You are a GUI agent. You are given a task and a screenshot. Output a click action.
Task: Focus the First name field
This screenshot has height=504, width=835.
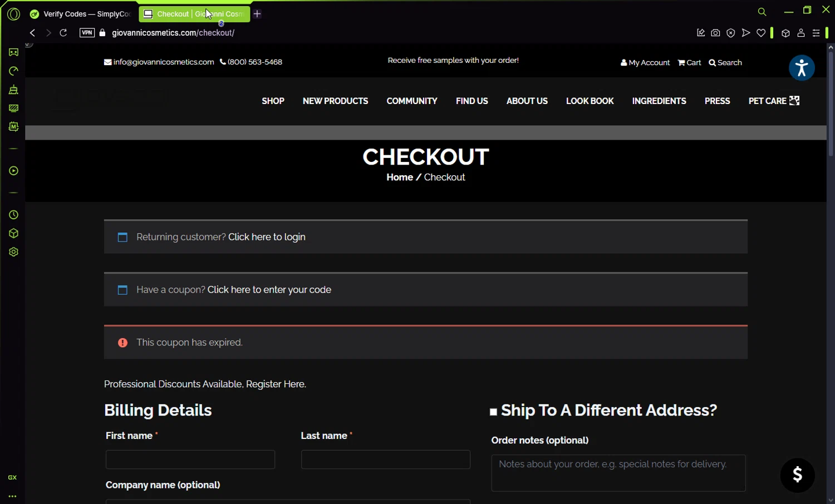coord(190,459)
